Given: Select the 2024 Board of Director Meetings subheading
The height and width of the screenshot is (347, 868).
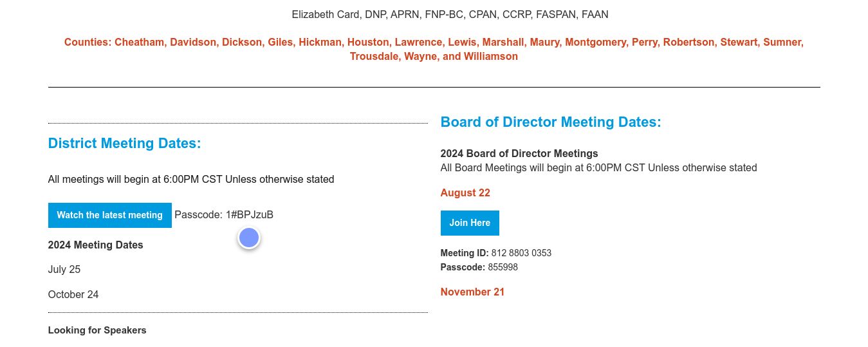Looking at the screenshot, I should click(x=519, y=154).
